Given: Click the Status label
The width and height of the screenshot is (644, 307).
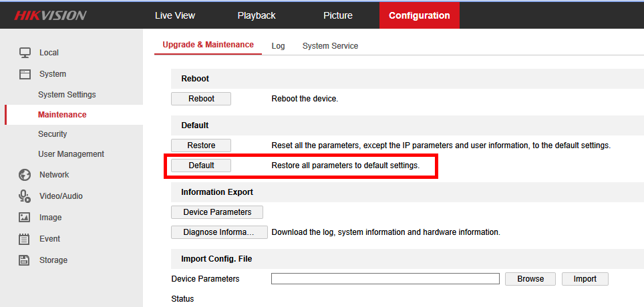Looking at the screenshot, I should click(x=182, y=299).
